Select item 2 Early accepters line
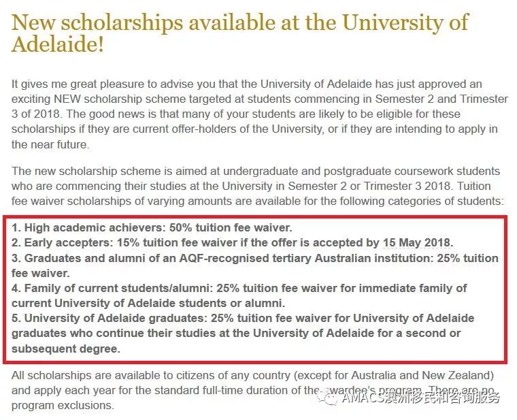Viewport: 517px width, 420px height. [233, 242]
